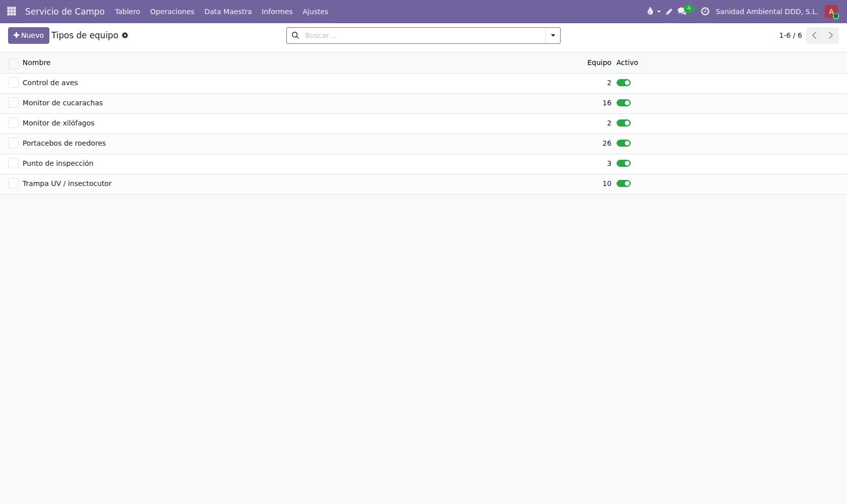Click the Servicio de Campo app title
Image resolution: width=847 pixels, height=504 pixels.
click(65, 12)
